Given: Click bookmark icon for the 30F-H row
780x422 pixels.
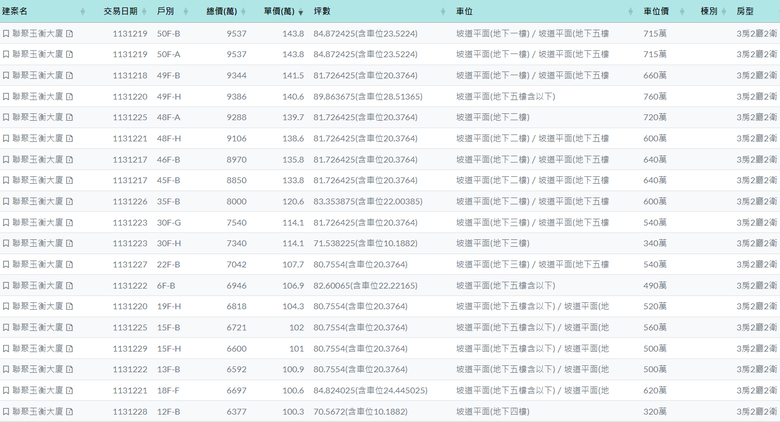Looking at the screenshot, I should pos(6,243).
